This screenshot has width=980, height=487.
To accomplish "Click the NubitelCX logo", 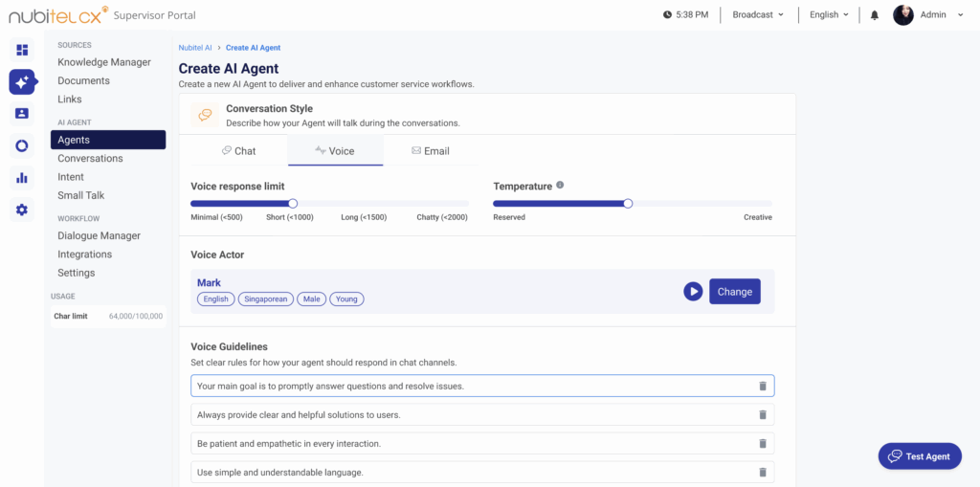I will [x=58, y=14].
